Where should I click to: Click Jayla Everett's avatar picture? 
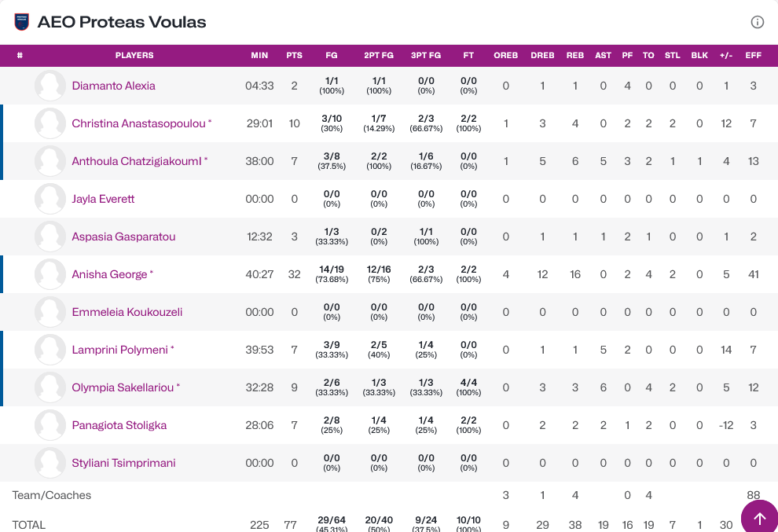click(x=50, y=199)
